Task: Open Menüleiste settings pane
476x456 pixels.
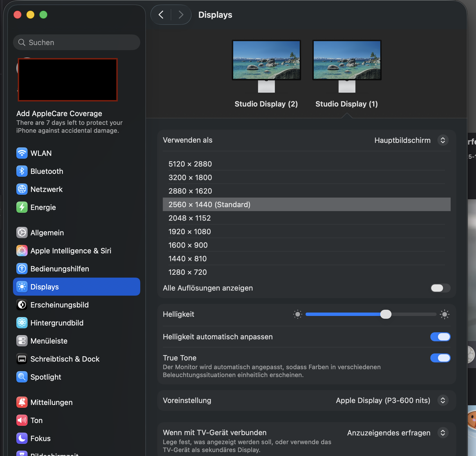Action: tap(77, 341)
